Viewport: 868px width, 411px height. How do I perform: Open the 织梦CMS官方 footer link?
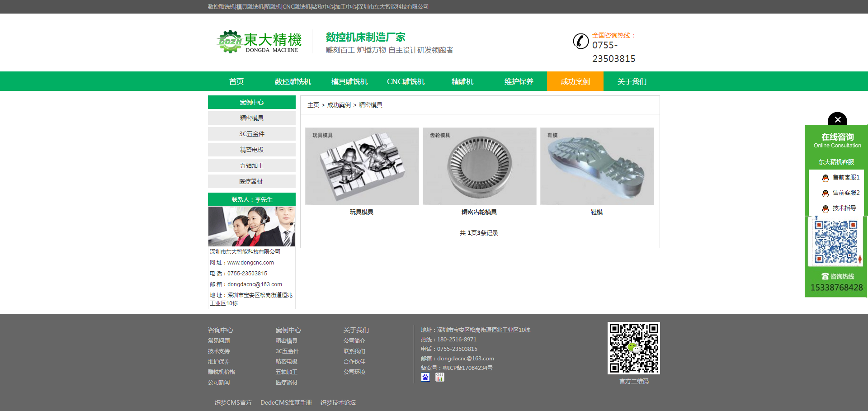232,402
